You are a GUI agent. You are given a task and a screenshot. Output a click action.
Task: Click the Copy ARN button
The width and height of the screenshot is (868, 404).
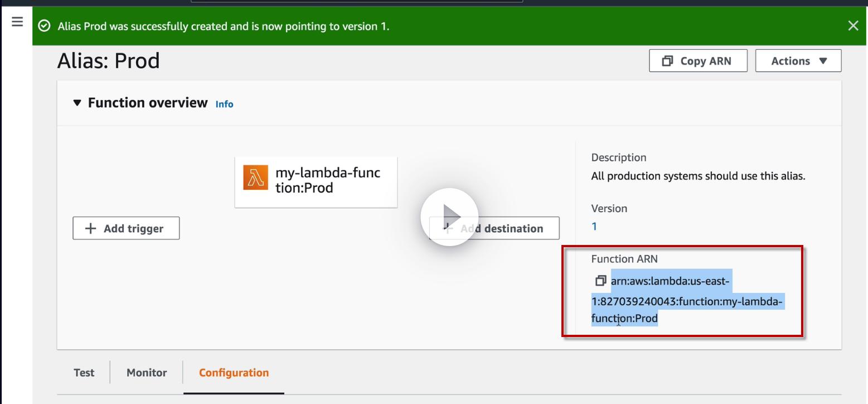[x=697, y=61]
